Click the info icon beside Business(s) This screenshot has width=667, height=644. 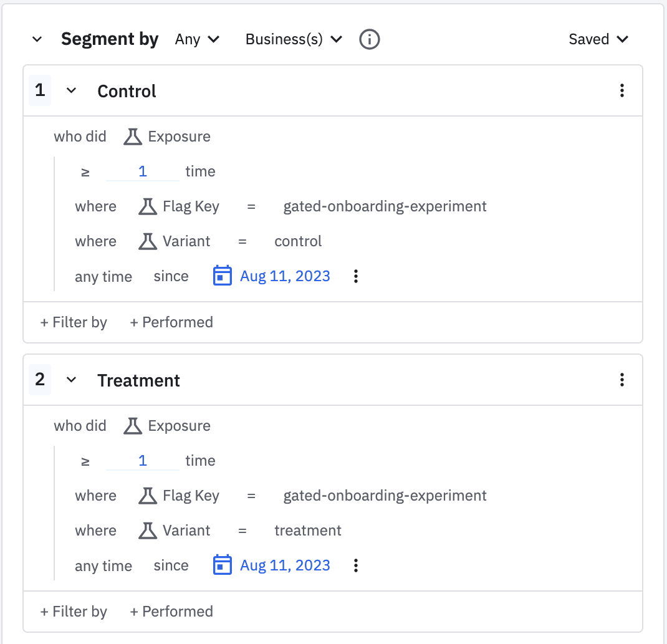[x=369, y=39]
